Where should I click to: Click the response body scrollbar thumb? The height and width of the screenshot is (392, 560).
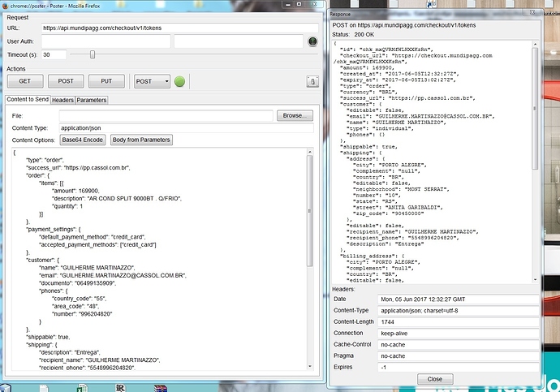(535, 109)
